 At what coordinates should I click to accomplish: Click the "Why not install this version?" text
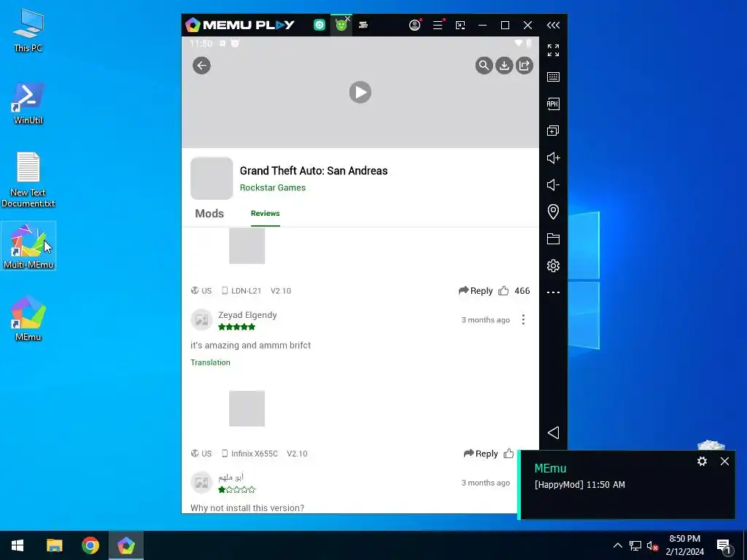247,508
